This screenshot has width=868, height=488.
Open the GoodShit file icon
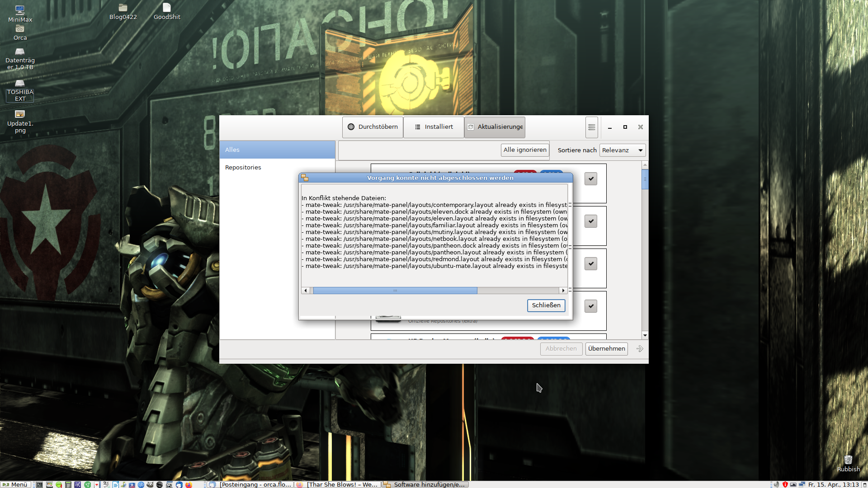pos(167,12)
